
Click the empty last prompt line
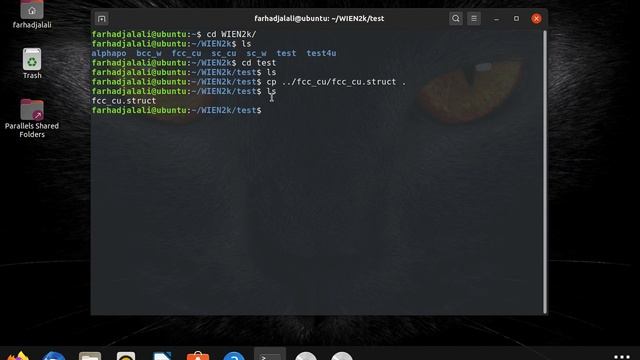[x=176, y=111]
